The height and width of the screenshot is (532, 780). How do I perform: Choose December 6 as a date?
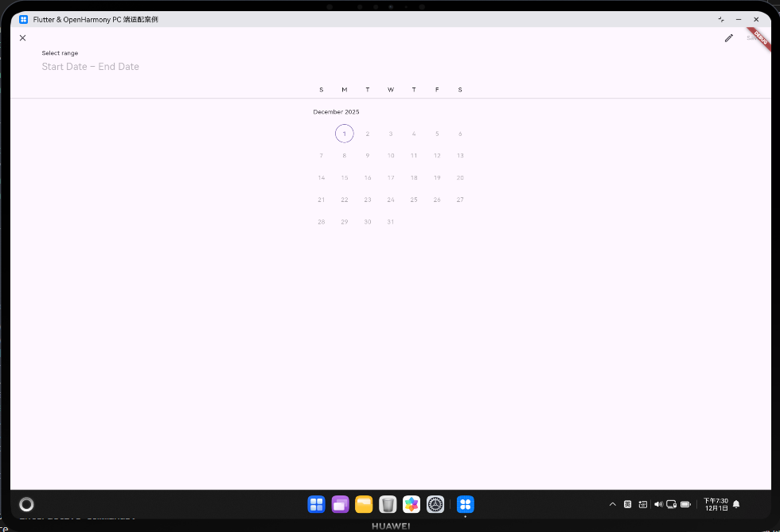tap(460, 134)
